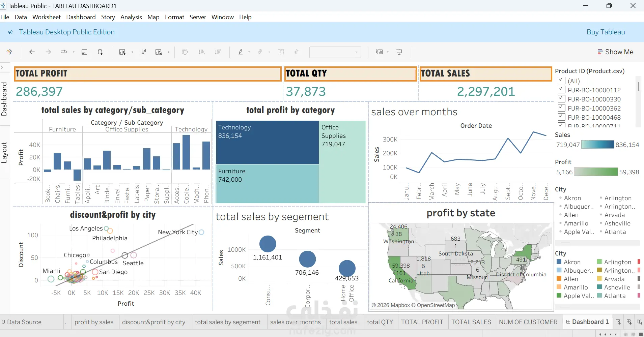Click the Technology 836,154 treemap tile
The width and height of the screenshot is (644, 337).
267,142
